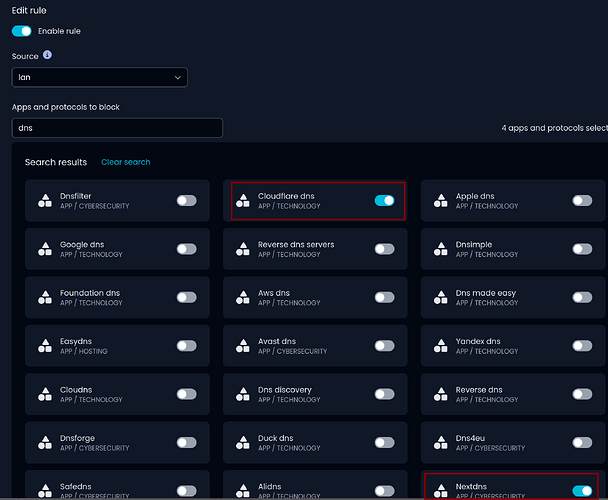The height and width of the screenshot is (500, 608).
Task: Disable the Enable rule switch
Action: (x=22, y=31)
